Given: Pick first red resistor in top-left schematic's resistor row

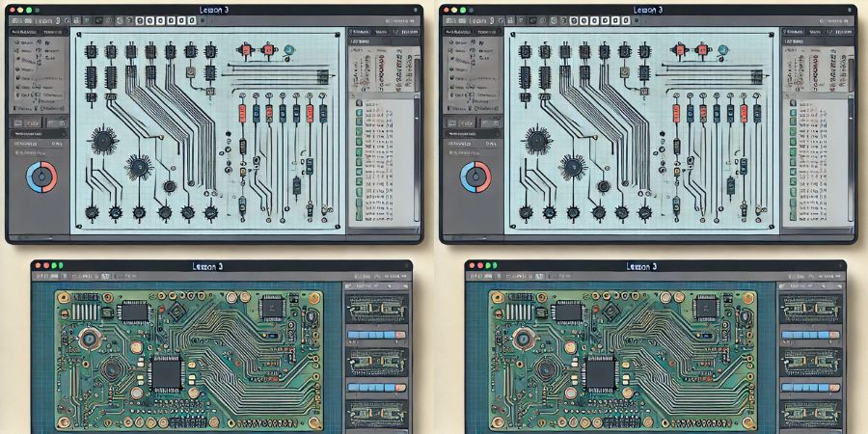Looking at the screenshot, I should click(x=242, y=113).
